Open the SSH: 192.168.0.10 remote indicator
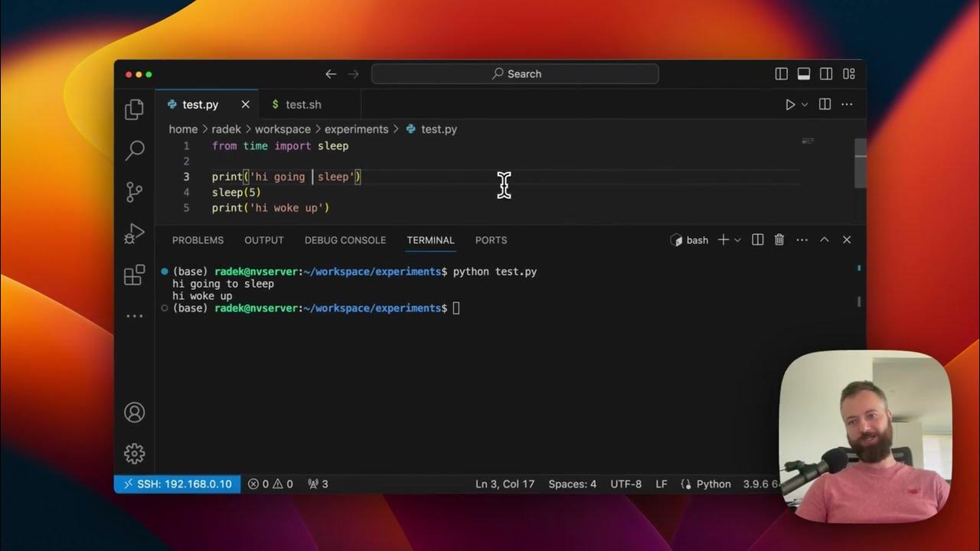This screenshot has height=551, width=980. [177, 484]
